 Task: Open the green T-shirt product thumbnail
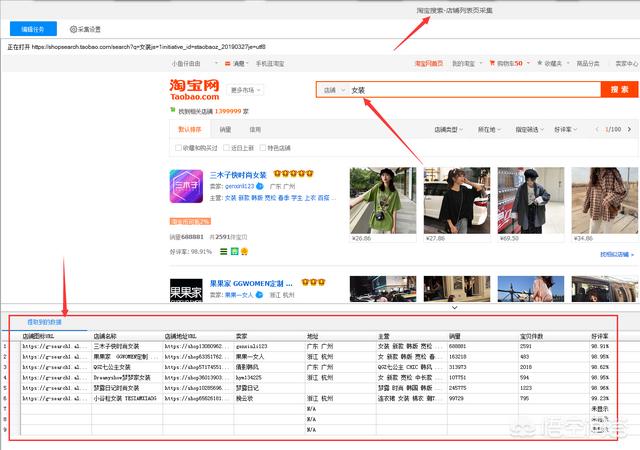click(383, 200)
